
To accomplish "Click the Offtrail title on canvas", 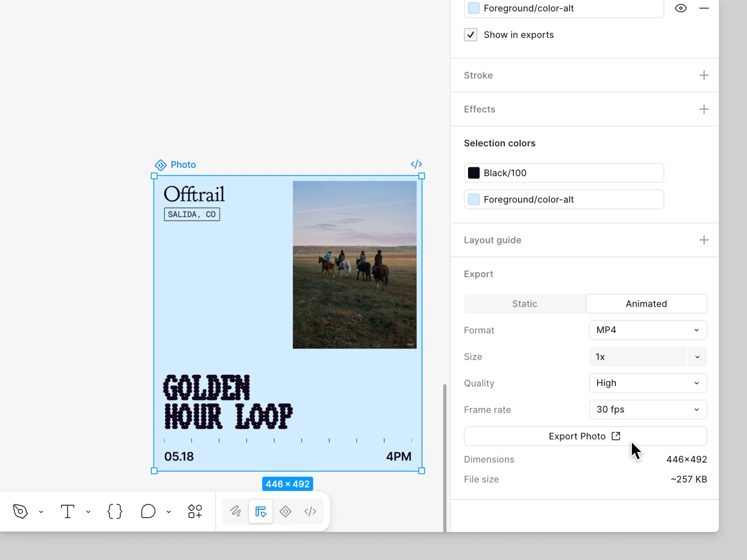I will 194,194.
